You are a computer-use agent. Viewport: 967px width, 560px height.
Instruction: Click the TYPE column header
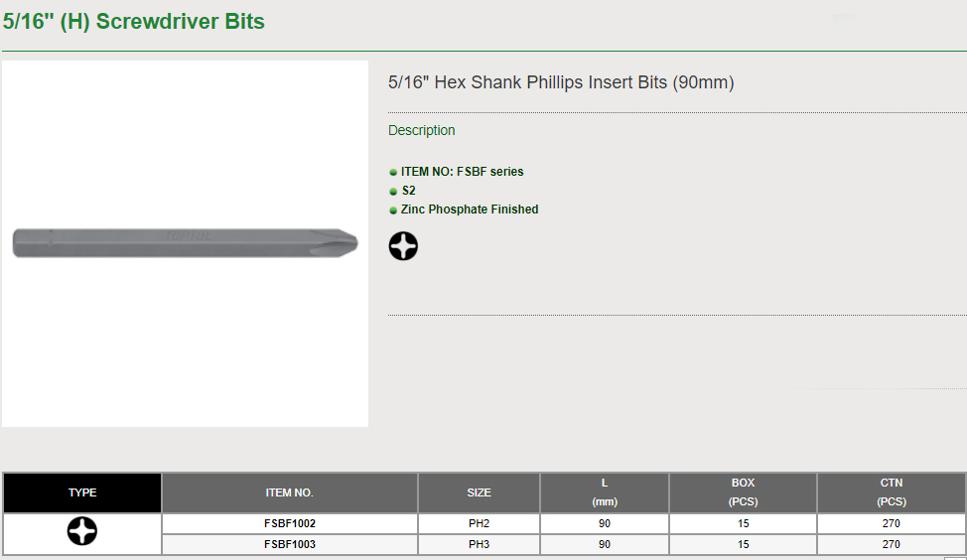point(82,492)
